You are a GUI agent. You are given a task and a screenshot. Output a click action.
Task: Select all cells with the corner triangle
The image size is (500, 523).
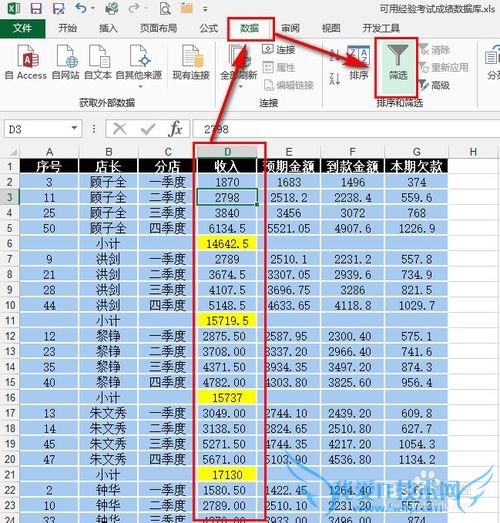click(12, 152)
